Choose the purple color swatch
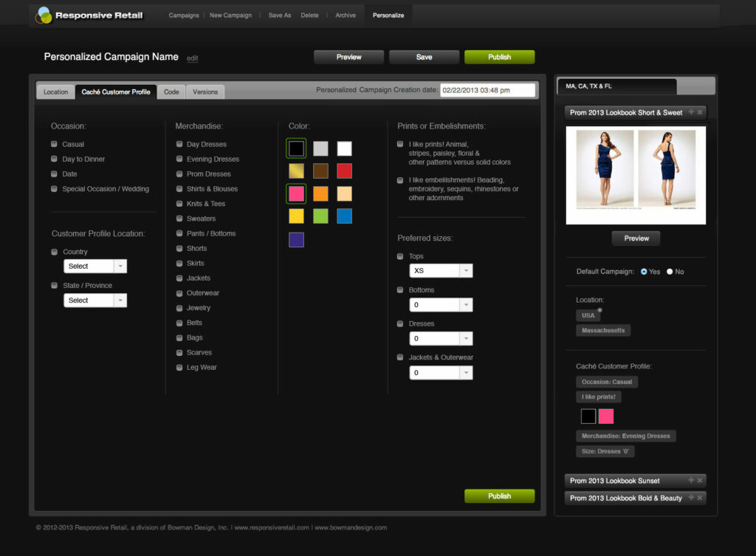Viewport: 756px width, 556px height. coord(296,240)
